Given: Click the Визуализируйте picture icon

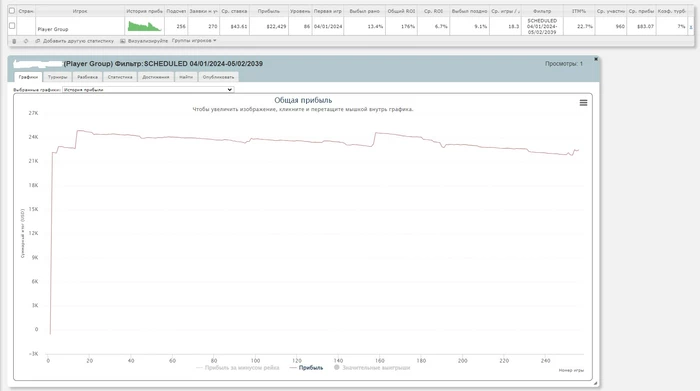Looking at the screenshot, I should point(123,41).
